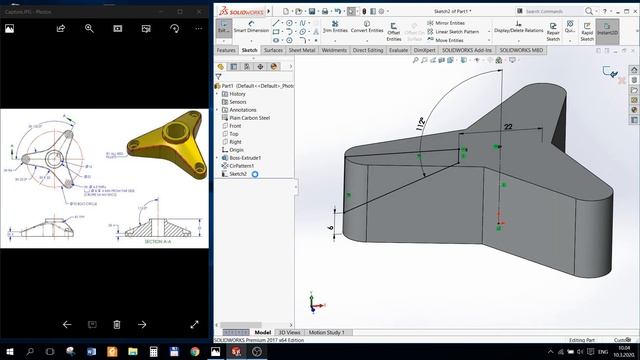Open the Trim Entities dropdown arrow
Viewport: 640px width, 360px height.
point(335,41)
